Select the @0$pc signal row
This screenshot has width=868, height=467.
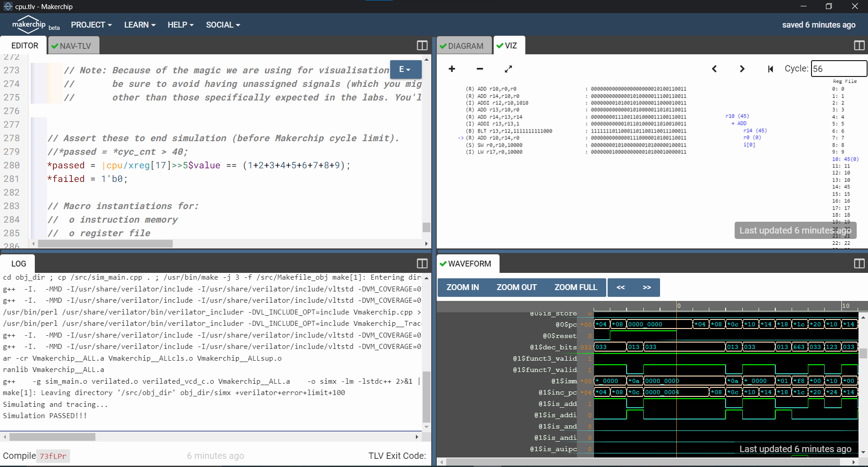(x=566, y=324)
